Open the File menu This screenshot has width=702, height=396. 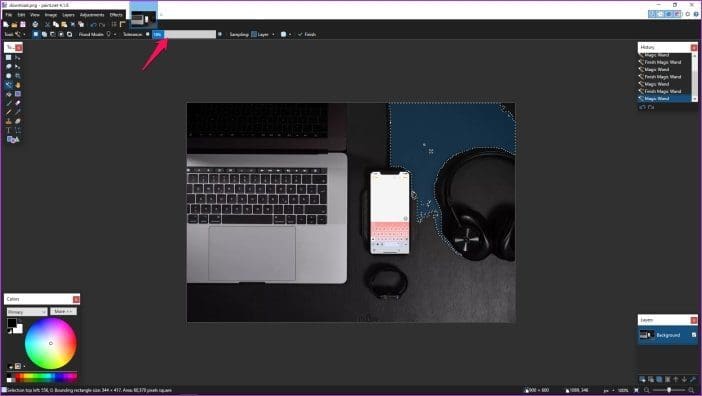[x=9, y=15]
